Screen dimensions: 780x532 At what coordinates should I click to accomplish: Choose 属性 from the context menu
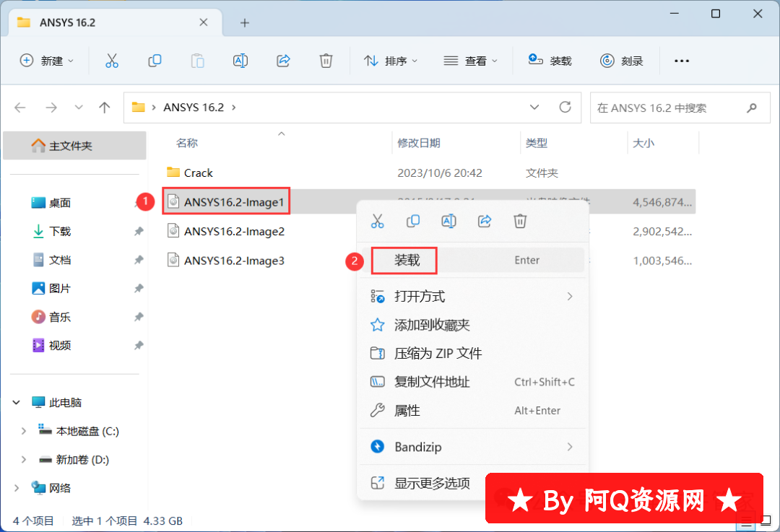(407, 411)
